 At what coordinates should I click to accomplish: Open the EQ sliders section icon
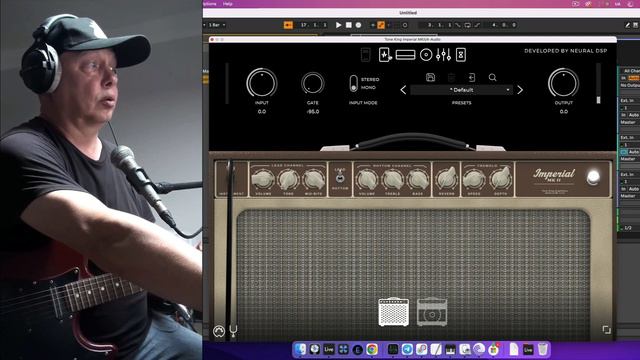tap(443, 55)
